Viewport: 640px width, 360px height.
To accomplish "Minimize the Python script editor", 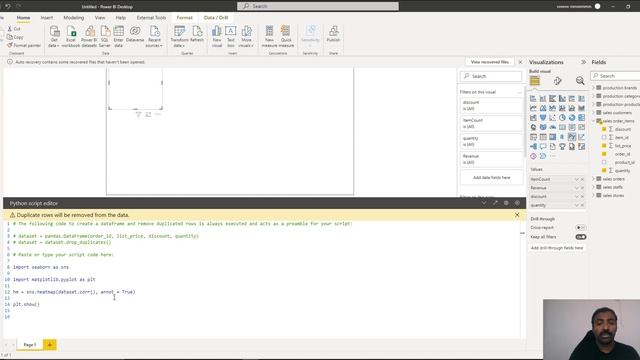I will pyautogui.click(x=484, y=203).
